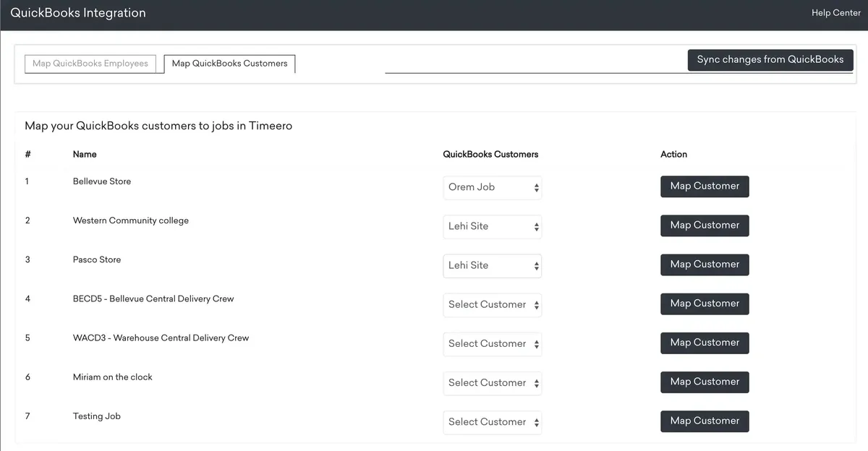The width and height of the screenshot is (868, 451).
Task: Click Map Customer for BECD5 delivery crew
Action: [x=705, y=304]
